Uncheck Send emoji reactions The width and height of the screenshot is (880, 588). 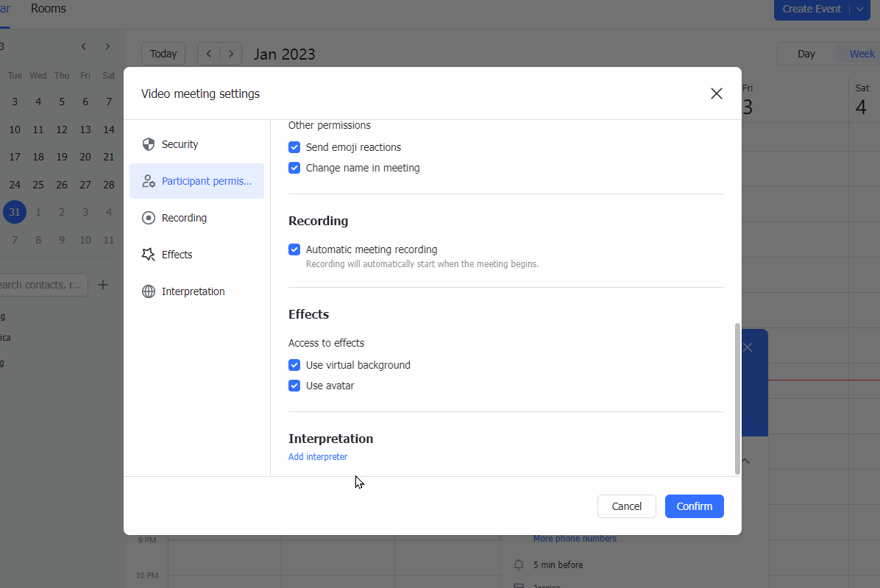pos(294,147)
